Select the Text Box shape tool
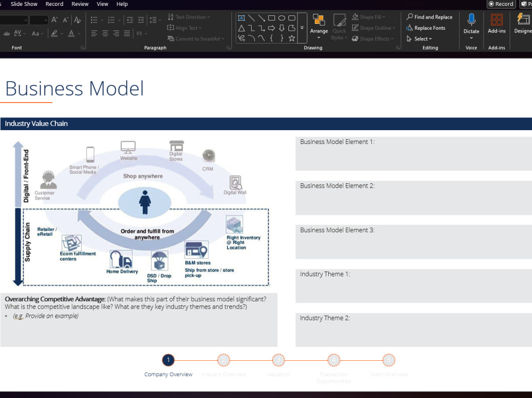The width and height of the screenshot is (532, 398). 241,18
